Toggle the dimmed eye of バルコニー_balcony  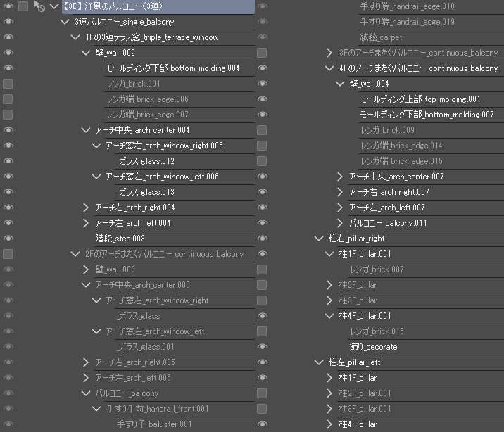[x=8, y=393]
